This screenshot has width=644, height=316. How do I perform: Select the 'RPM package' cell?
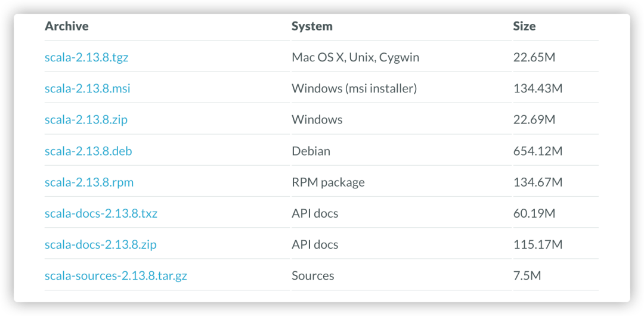pos(328,182)
